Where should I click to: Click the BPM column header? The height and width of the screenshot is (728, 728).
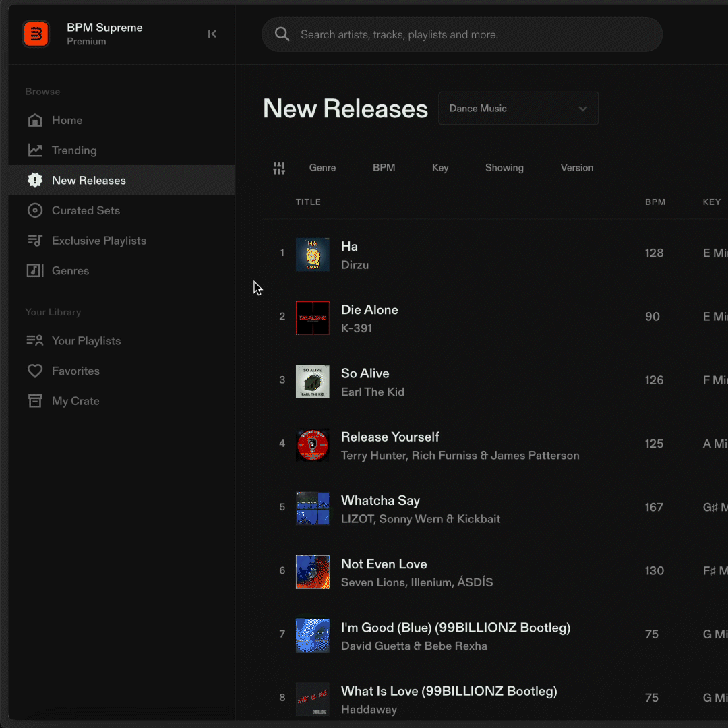coord(655,202)
